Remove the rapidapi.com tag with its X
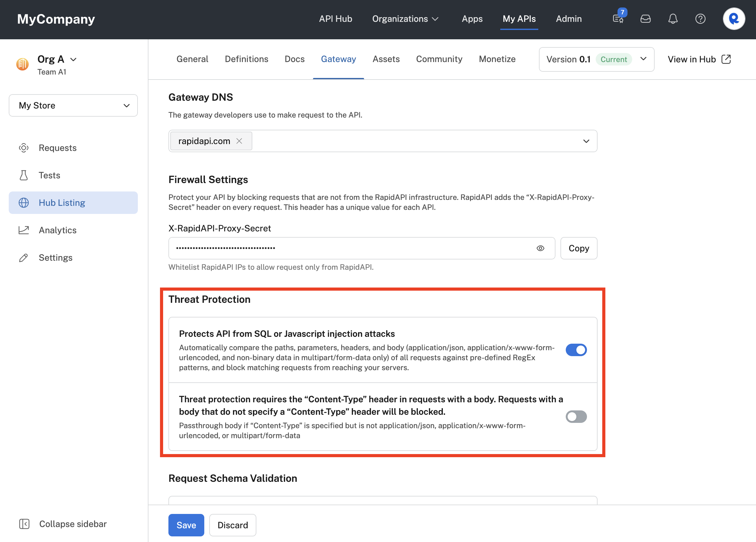Screen dimensions: 756x542 click(x=239, y=141)
